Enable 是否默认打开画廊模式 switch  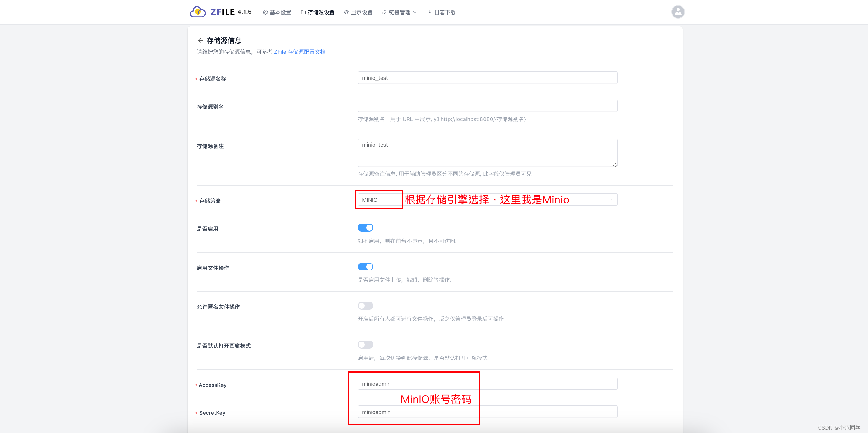[365, 345]
